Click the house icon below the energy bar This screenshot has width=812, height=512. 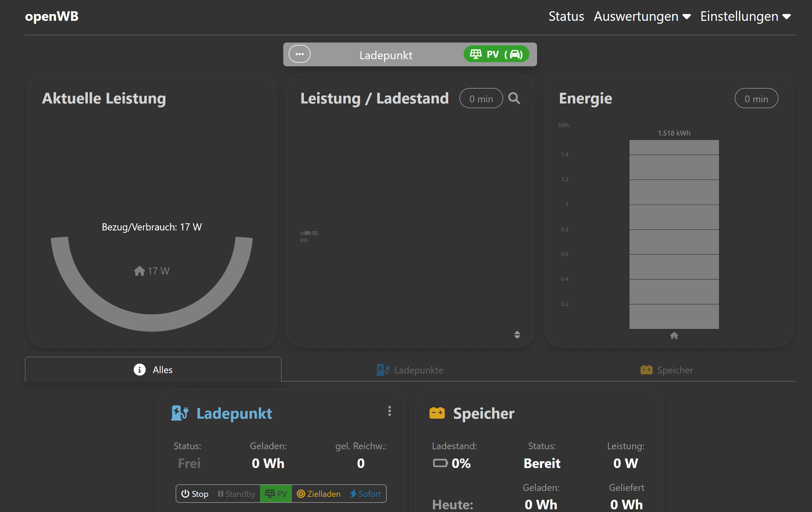674,336
